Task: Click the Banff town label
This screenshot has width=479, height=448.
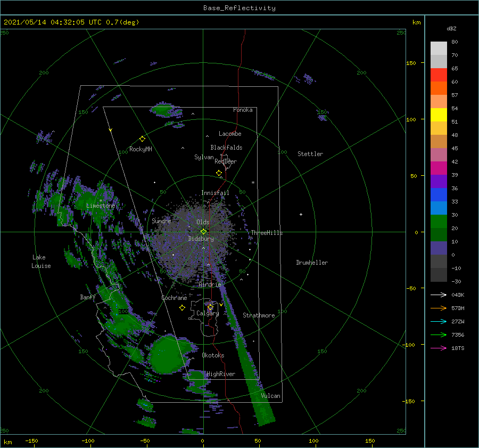Action: point(88,297)
